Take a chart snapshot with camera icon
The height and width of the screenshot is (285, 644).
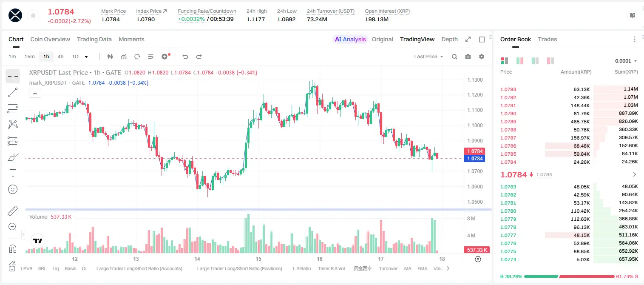[468, 57]
